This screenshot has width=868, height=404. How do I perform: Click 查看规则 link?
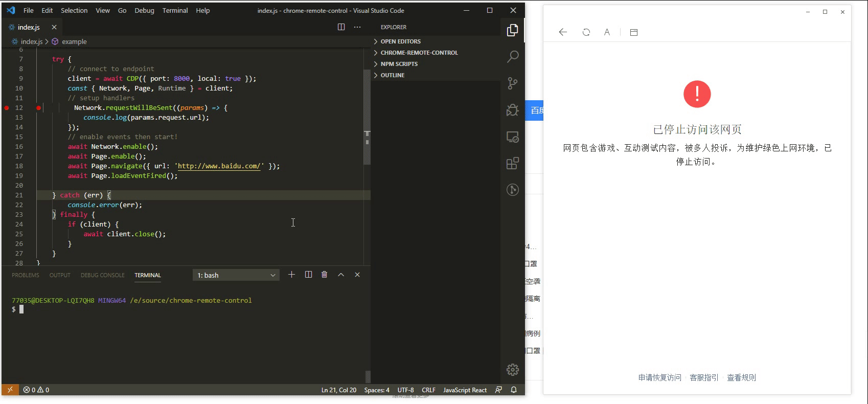click(x=741, y=377)
